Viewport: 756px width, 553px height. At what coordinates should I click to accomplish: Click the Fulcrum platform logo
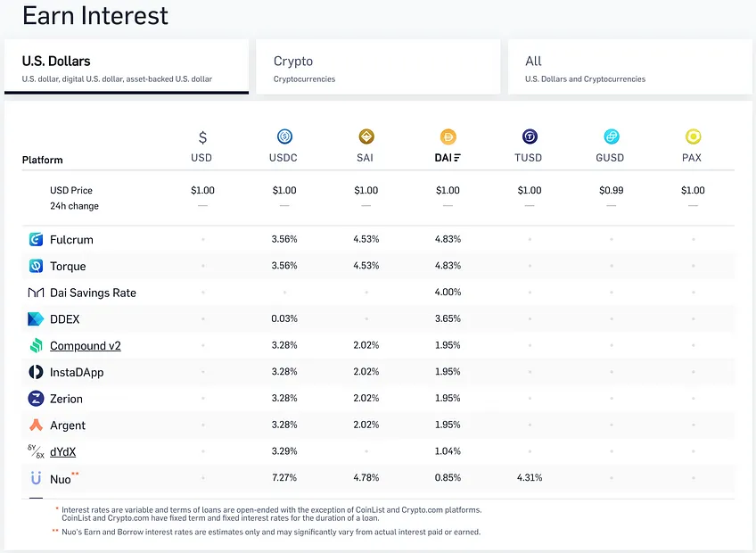click(x=36, y=239)
